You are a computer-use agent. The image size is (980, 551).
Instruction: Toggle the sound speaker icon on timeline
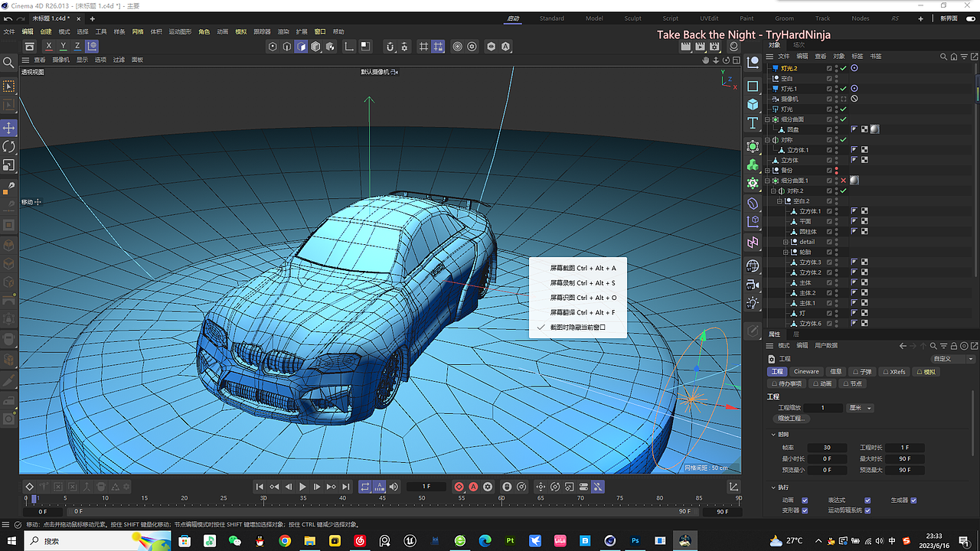point(394,487)
